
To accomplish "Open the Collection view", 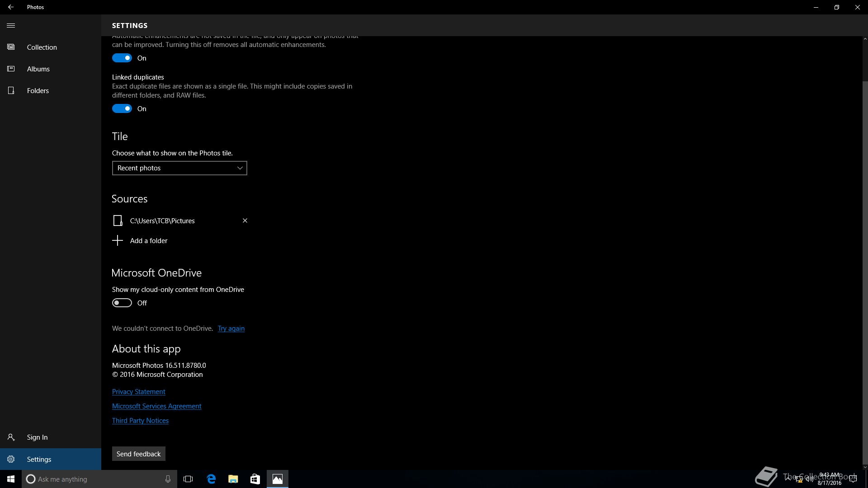I will [51, 47].
